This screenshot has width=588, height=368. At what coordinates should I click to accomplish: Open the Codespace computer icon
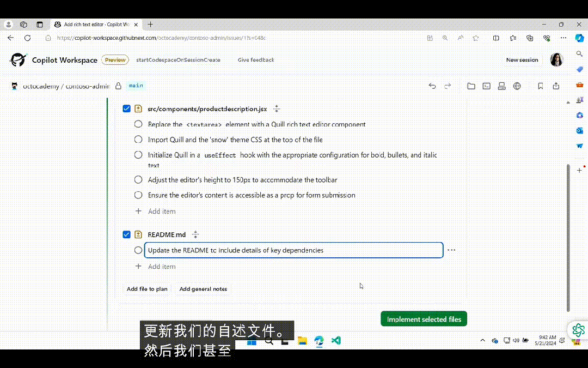[x=502, y=86]
